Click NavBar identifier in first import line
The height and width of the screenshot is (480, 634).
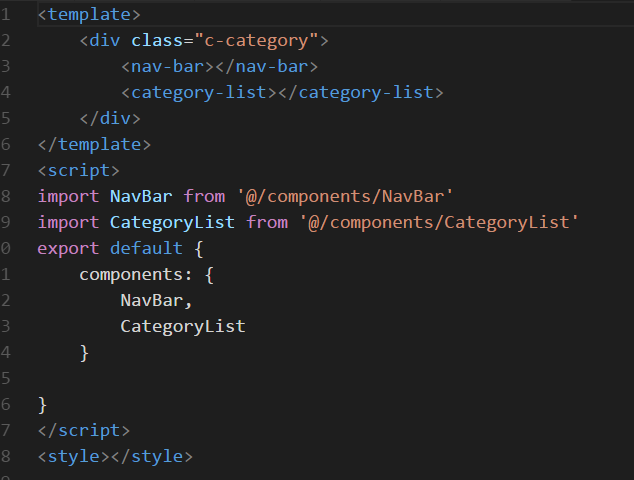(x=141, y=197)
